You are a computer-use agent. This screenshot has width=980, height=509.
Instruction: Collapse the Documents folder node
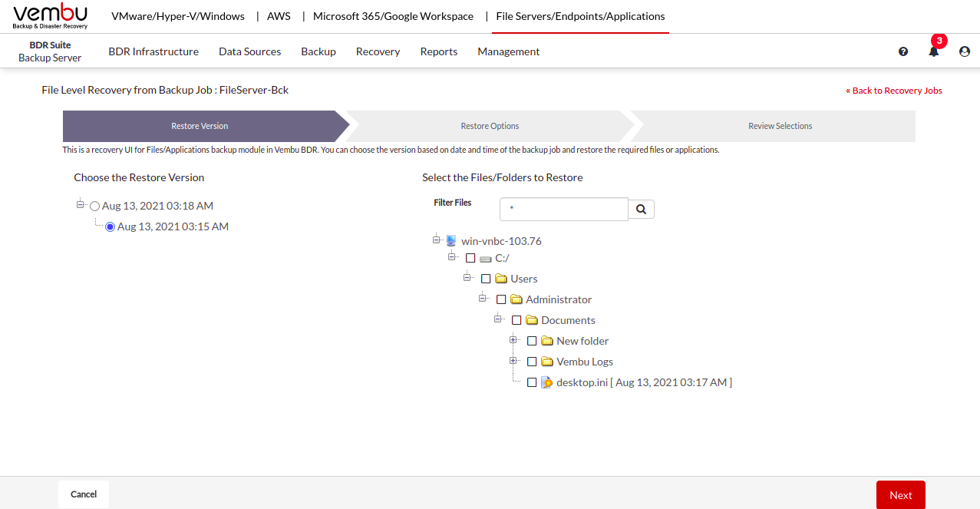[x=498, y=318]
